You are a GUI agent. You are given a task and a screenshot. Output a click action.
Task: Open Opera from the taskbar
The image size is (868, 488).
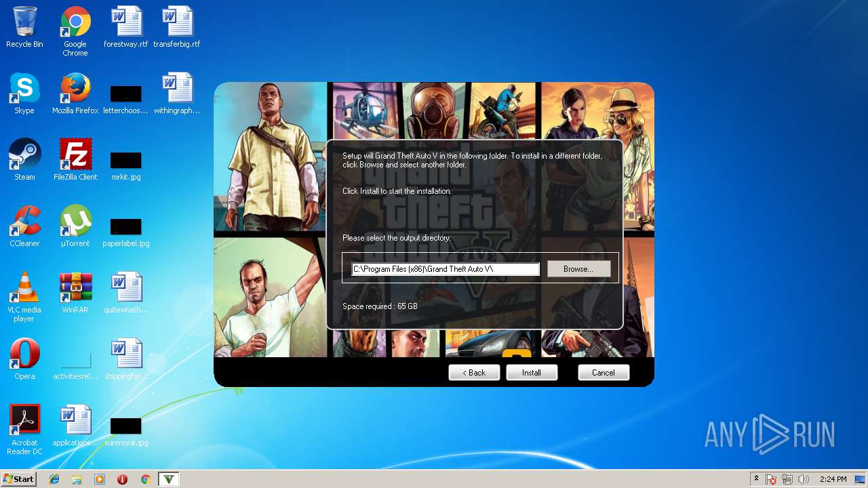coord(122,479)
